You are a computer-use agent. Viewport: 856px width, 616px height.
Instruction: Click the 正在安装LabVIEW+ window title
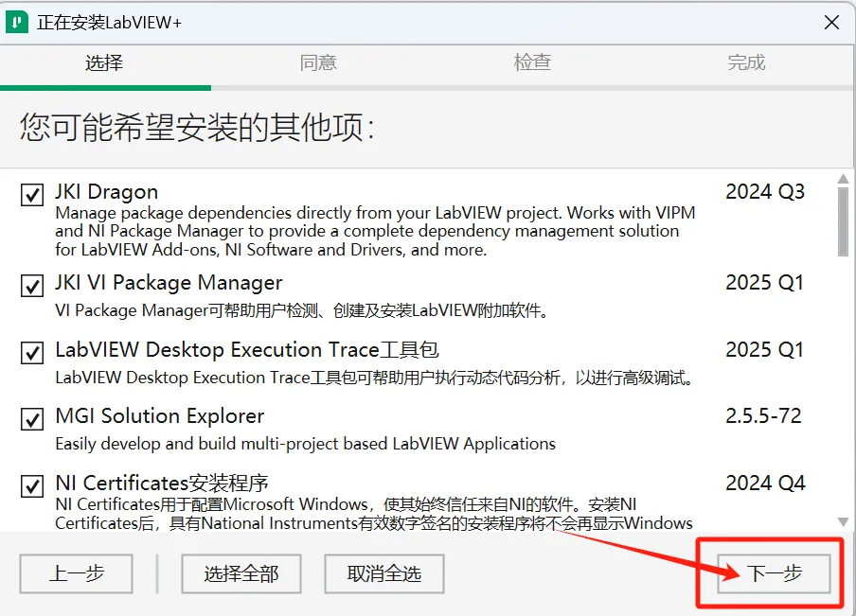coord(109,23)
